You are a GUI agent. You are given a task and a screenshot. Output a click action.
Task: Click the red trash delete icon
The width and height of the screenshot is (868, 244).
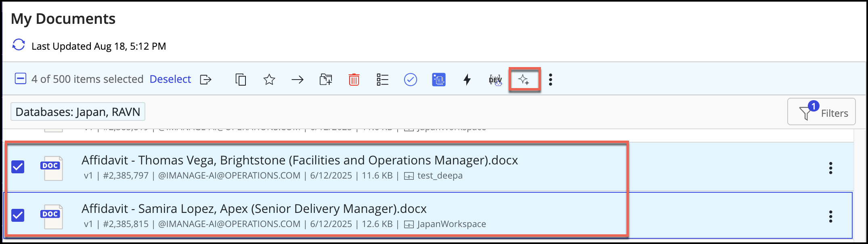click(354, 80)
